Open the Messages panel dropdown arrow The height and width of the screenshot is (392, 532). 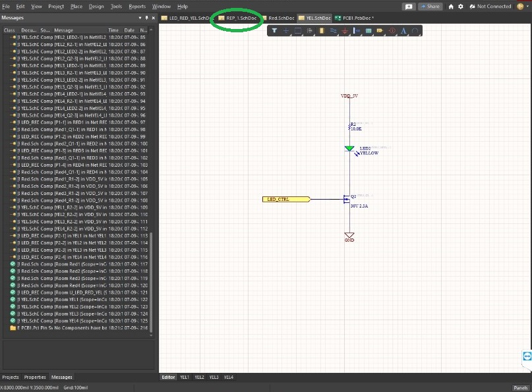tap(140, 18)
